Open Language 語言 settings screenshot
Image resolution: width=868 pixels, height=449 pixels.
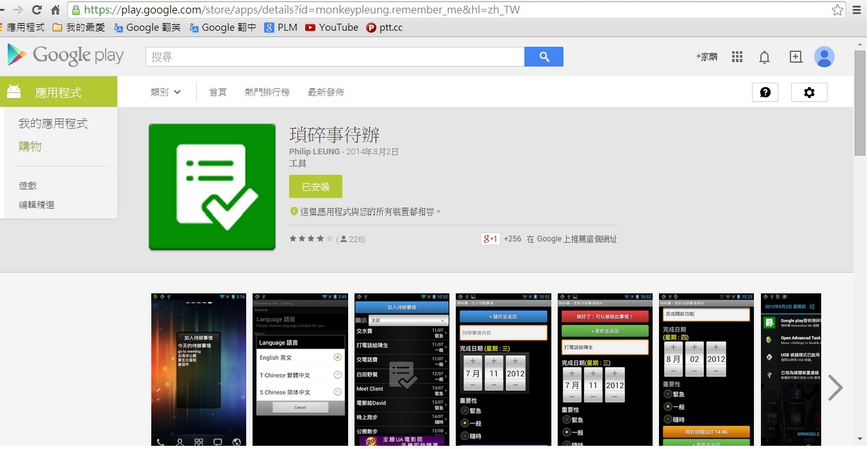(x=300, y=370)
